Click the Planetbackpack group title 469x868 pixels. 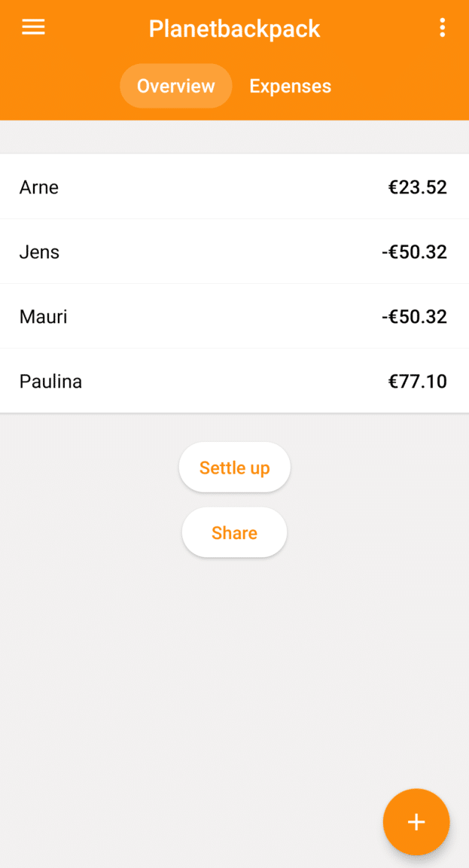[x=234, y=29]
